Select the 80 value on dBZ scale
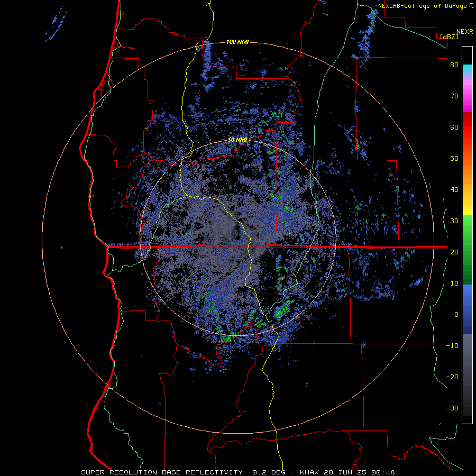Screen dimensions: 476x476 (x=454, y=65)
